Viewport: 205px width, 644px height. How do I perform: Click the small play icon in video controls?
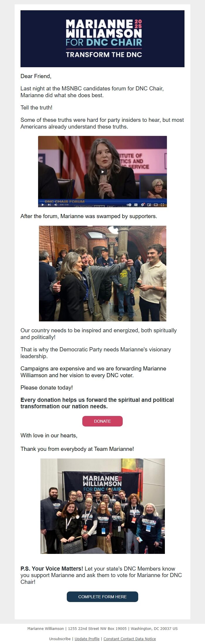43,205
